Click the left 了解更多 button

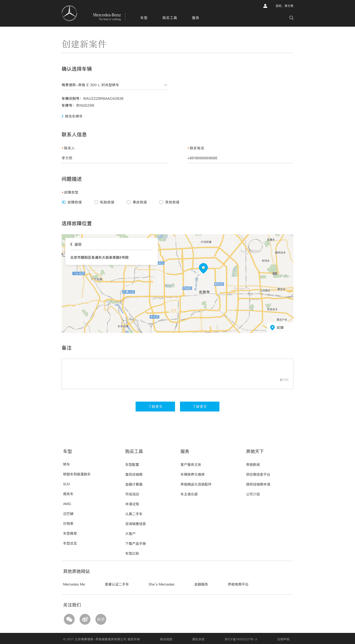point(155,406)
